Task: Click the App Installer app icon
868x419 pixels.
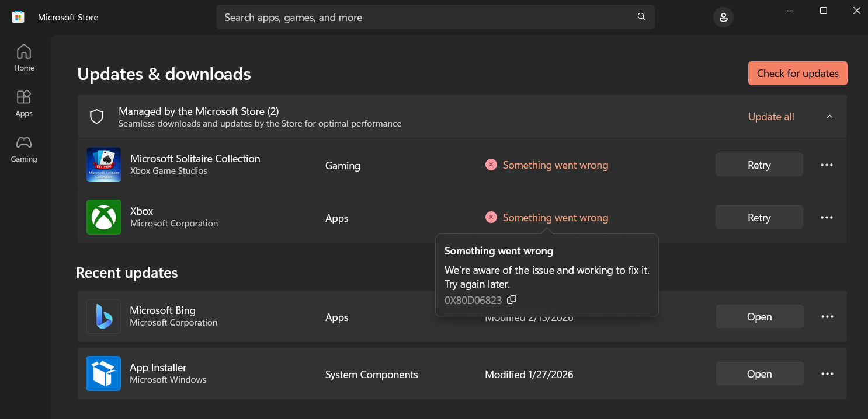Action: [x=103, y=373]
